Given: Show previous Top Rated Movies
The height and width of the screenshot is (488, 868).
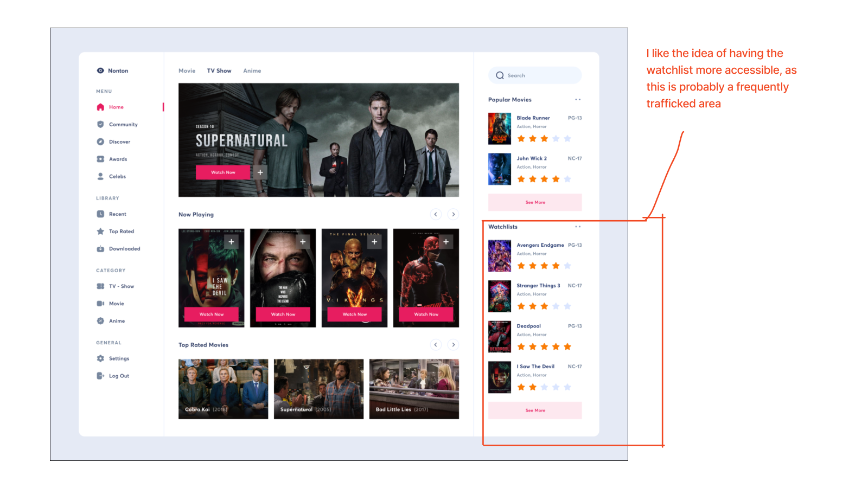Looking at the screenshot, I should pyautogui.click(x=436, y=344).
